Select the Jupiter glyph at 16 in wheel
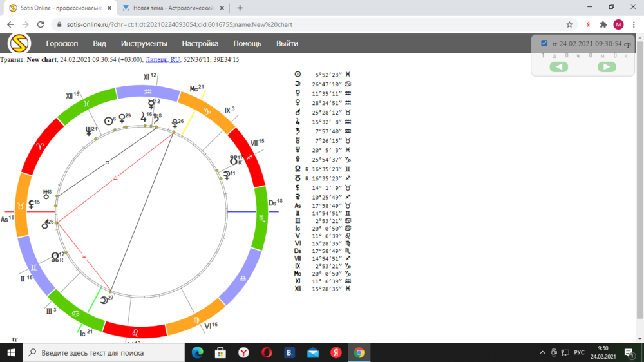Image resolution: width=644 pixels, height=362 pixels. pos(143,117)
